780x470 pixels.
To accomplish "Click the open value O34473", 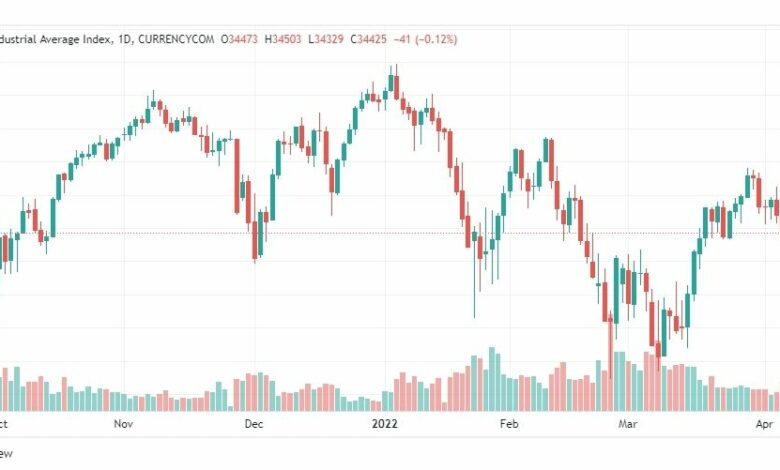I will [239, 39].
